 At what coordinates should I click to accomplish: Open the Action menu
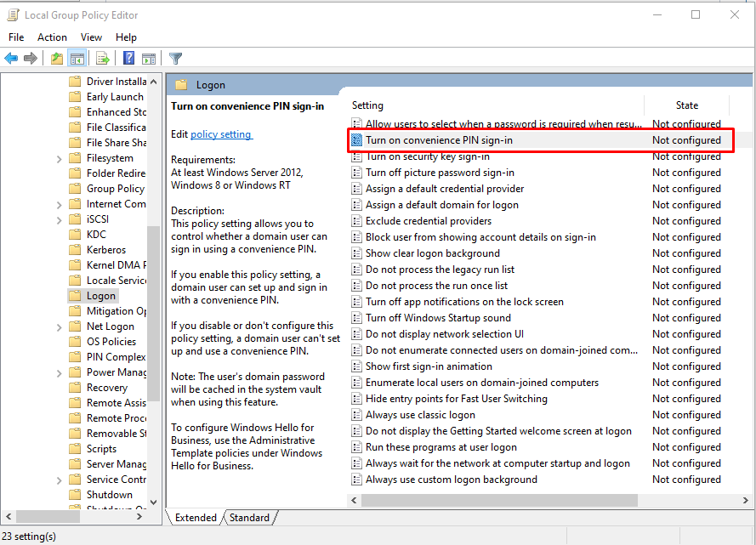(x=52, y=37)
